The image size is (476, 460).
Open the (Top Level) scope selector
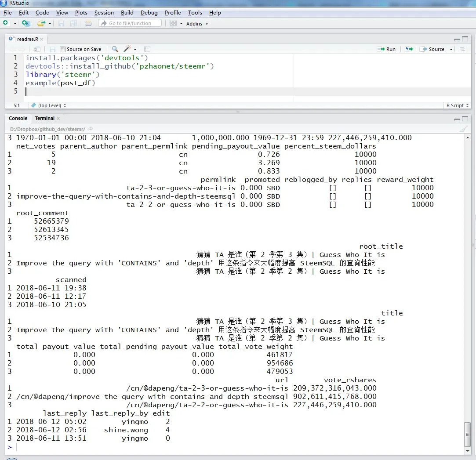point(49,105)
